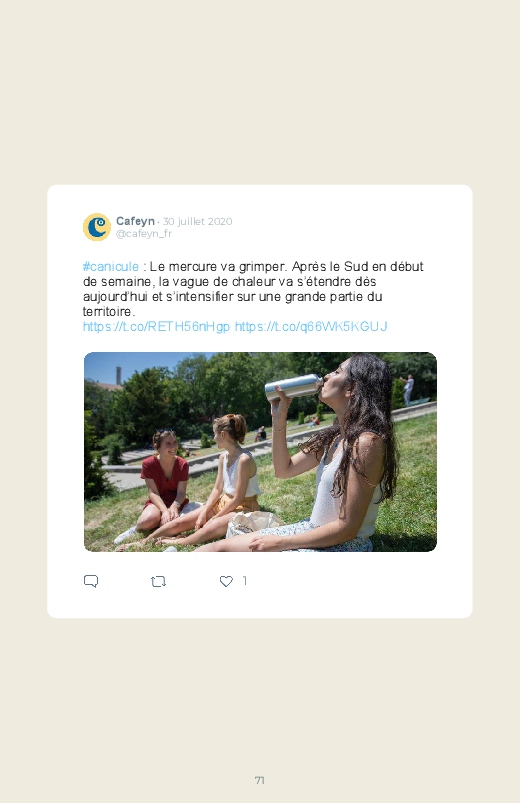Image resolution: width=520 pixels, height=803 pixels.
Task: Click the retweet arrows icon
Action: click(x=158, y=581)
